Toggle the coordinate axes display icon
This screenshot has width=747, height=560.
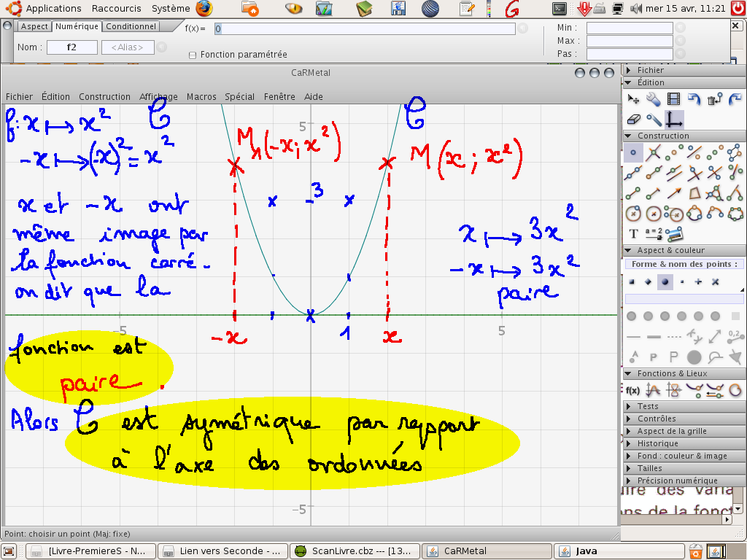click(x=675, y=119)
